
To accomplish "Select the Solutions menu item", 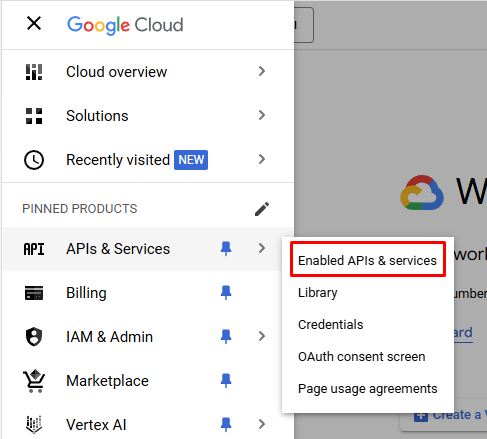I will pyautogui.click(x=148, y=116).
